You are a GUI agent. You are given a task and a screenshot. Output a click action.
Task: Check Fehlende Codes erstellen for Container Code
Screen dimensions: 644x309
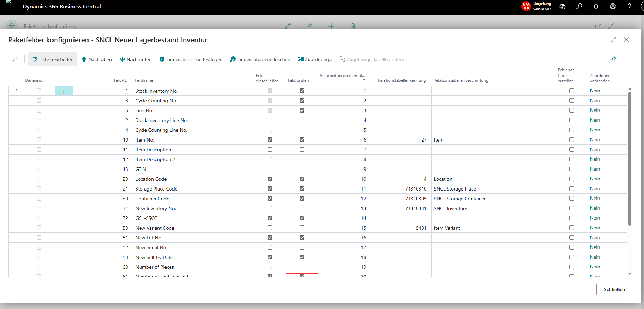[572, 198]
